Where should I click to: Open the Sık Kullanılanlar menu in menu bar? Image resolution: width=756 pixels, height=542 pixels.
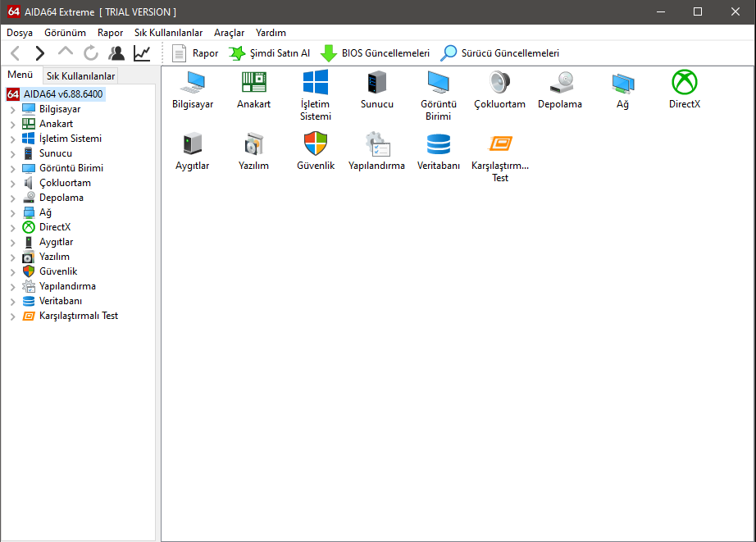tap(168, 33)
